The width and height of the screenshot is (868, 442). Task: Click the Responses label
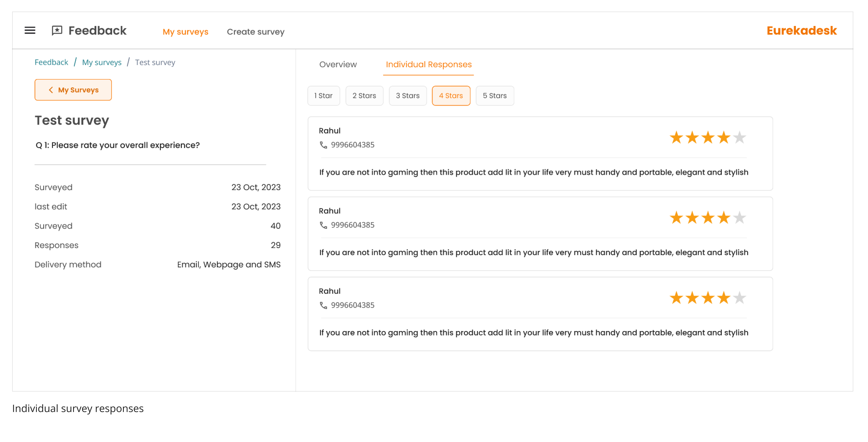(56, 245)
